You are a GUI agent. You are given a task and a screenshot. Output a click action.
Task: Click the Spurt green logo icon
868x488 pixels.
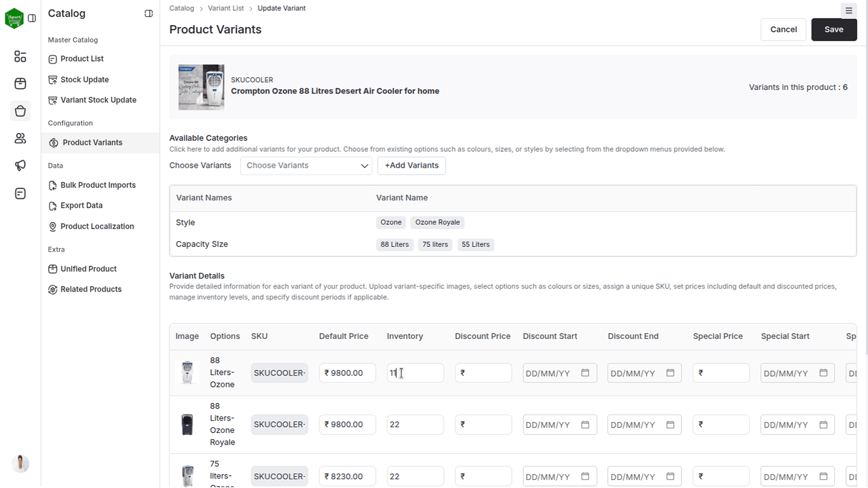coord(14,18)
